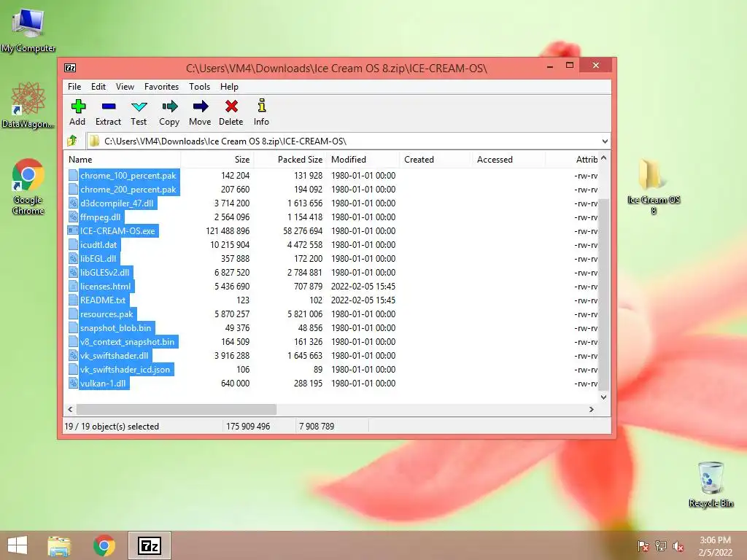Click the Extract toolbar icon

pyautogui.click(x=109, y=106)
